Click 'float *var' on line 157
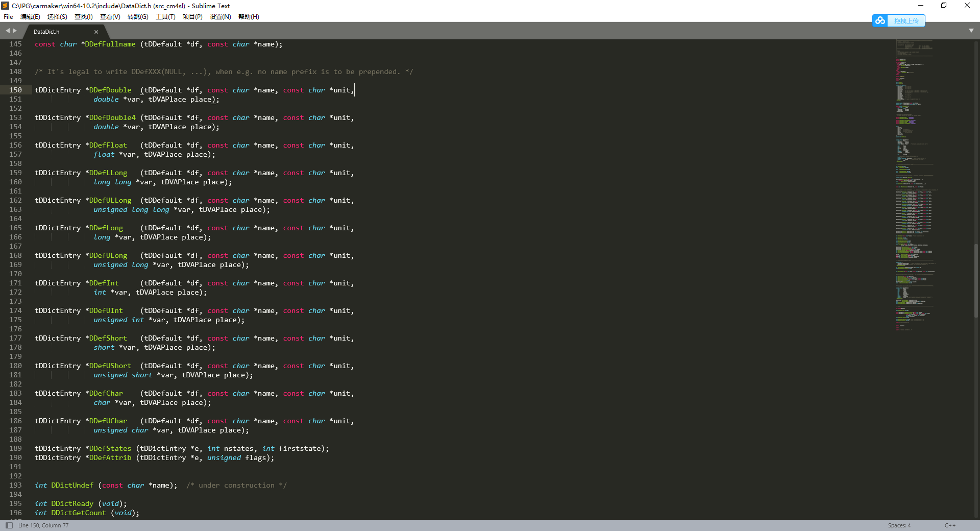This screenshot has width=980, height=531. tap(114, 155)
